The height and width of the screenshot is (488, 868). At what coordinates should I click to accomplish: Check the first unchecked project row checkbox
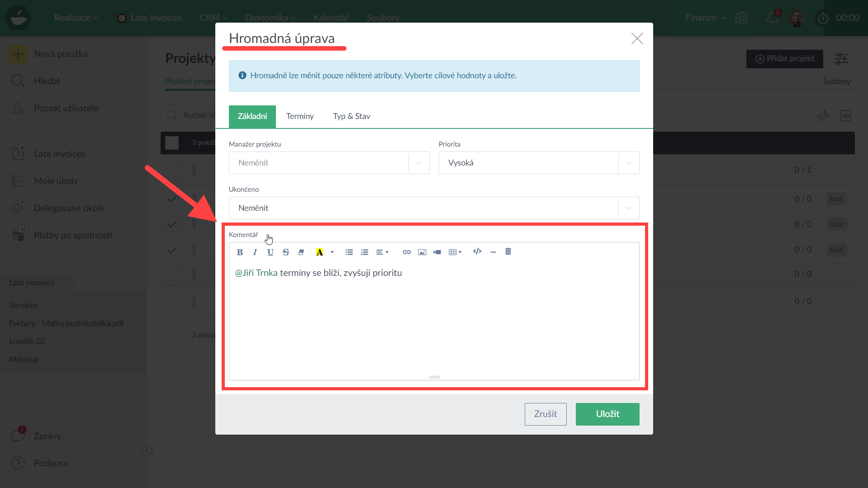(x=172, y=170)
